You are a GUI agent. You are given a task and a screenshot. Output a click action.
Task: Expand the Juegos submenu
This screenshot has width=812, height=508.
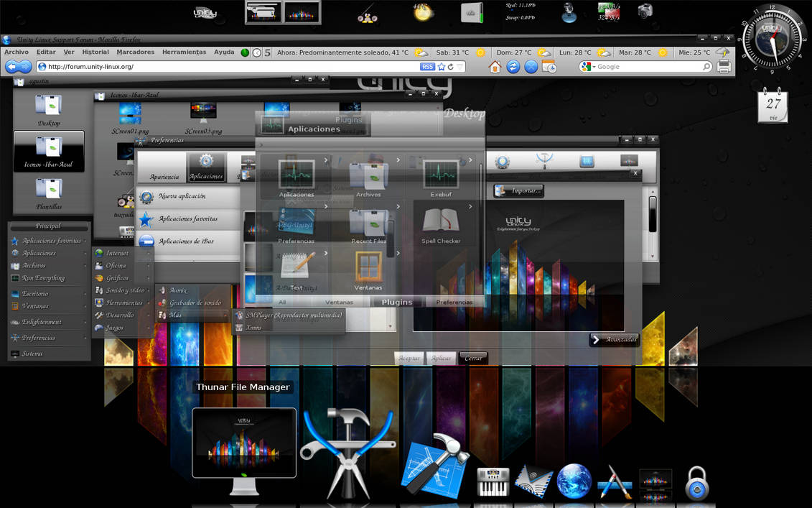click(x=123, y=328)
